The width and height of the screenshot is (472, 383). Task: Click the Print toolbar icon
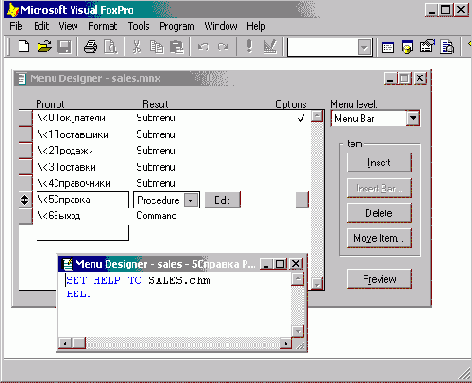pos(90,46)
